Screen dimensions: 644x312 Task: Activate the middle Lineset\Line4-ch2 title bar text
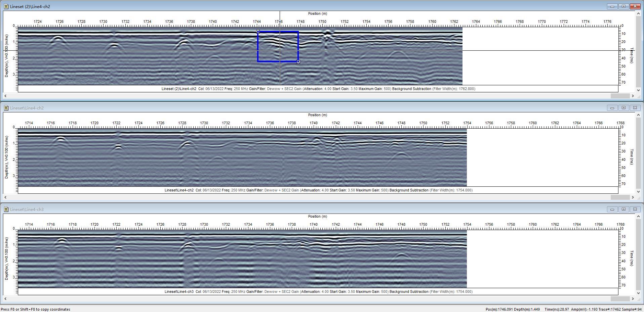(x=27, y=108)
